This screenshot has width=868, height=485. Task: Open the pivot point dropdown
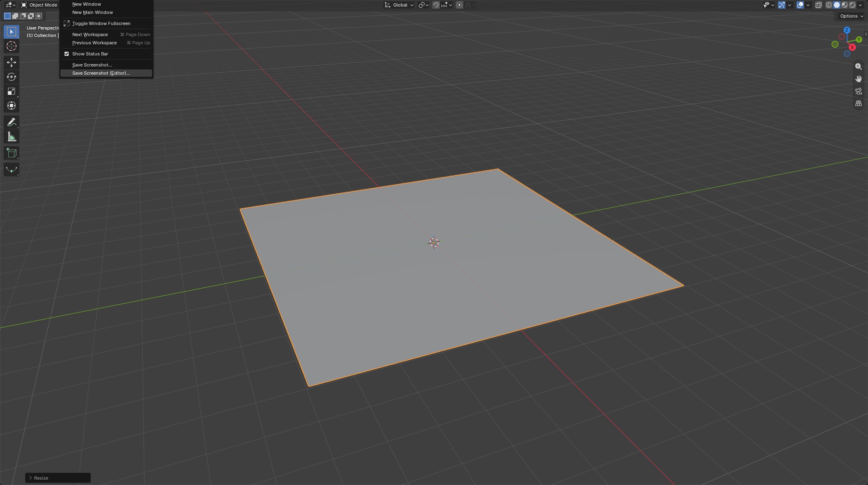(423, 5)
